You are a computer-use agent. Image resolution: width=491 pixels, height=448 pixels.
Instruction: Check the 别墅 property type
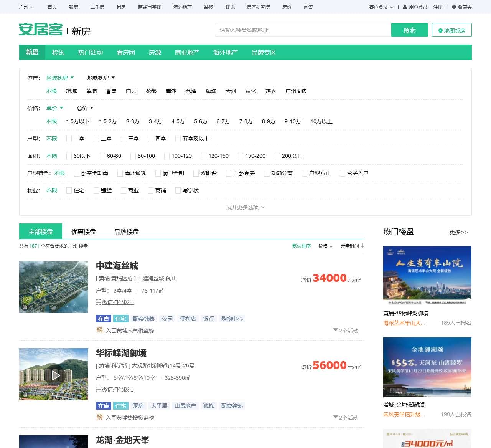(x=96, y=190)
